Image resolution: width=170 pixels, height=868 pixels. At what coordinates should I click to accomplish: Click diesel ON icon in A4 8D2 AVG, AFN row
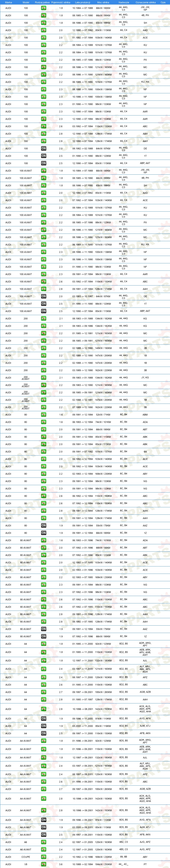pos(43,718)
